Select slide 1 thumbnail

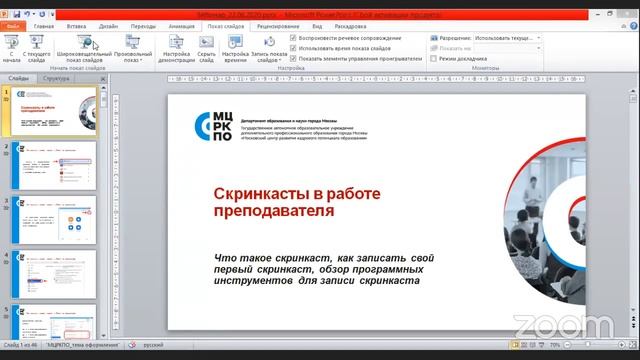54,111
